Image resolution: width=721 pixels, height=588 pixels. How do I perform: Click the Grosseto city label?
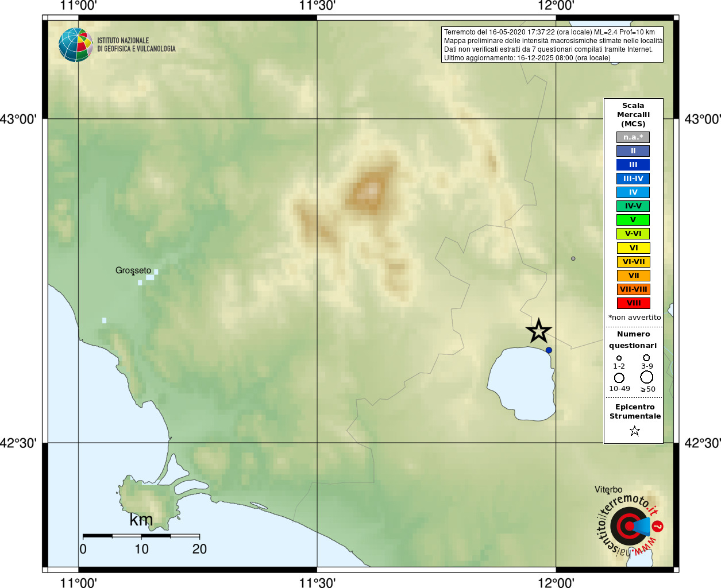point(133,270)
